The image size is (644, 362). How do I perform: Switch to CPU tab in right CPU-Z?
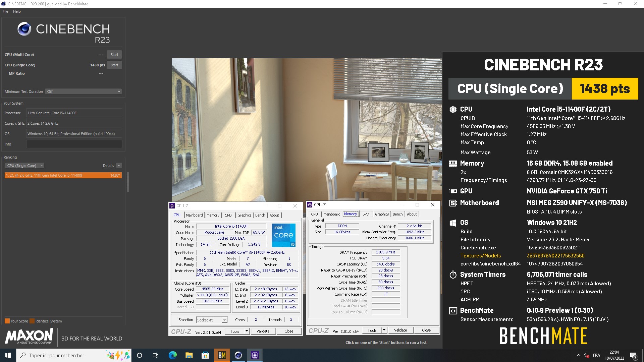(314, 214)
